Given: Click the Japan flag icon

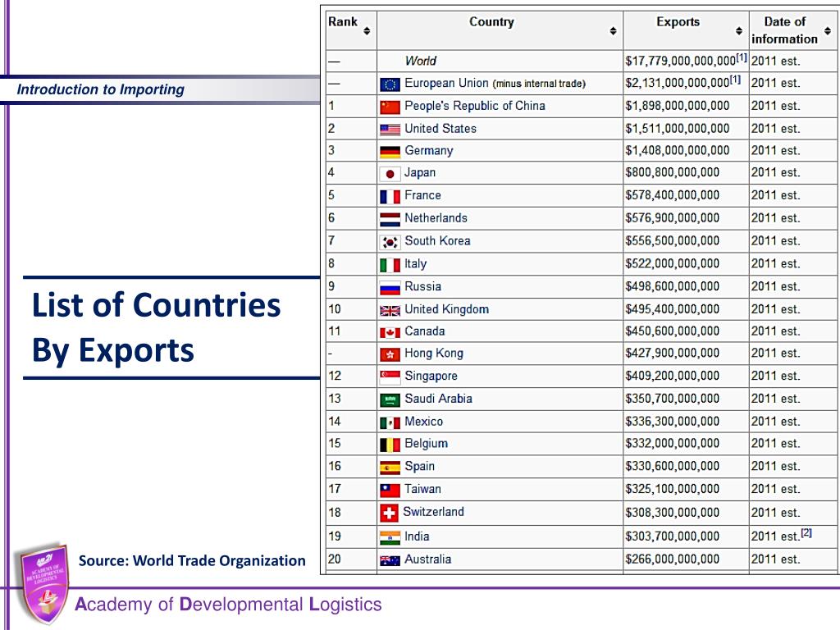Looking at the screenshot, I should click(390, 174).
